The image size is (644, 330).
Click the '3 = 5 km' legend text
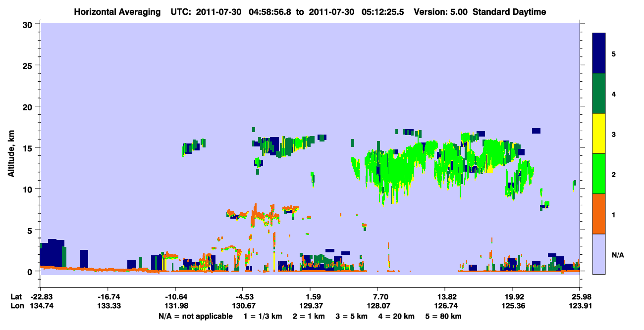pyautogui.click(x=351, y=316)
